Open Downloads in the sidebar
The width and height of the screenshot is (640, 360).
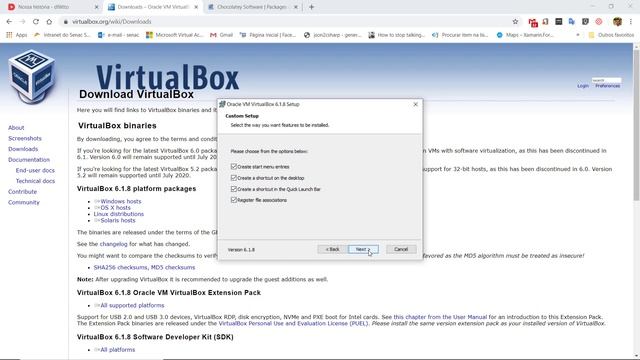pyautogui.click(x=23, y=149)
